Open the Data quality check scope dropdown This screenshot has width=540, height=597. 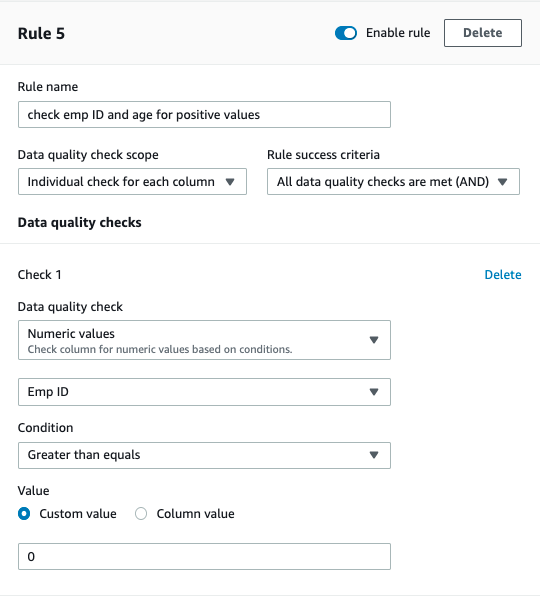132,182
